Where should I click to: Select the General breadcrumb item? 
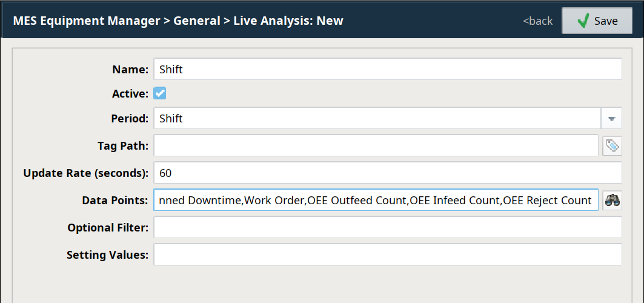point(197,21)
